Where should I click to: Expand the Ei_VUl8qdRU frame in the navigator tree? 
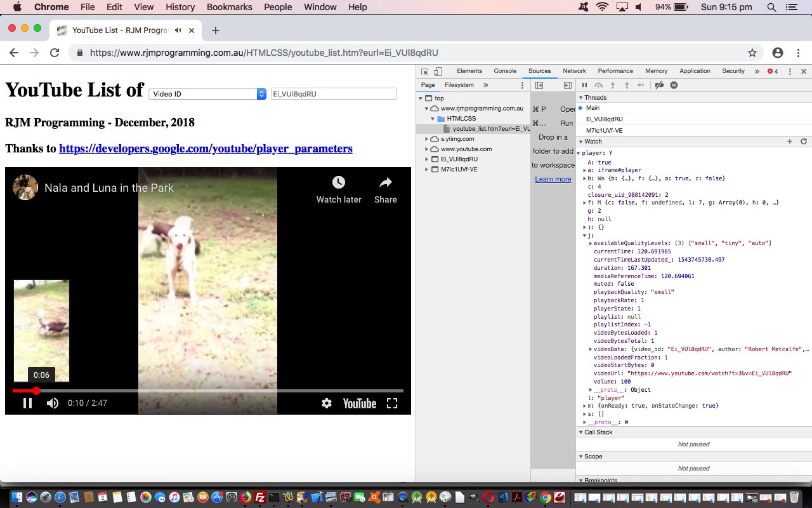426,159
